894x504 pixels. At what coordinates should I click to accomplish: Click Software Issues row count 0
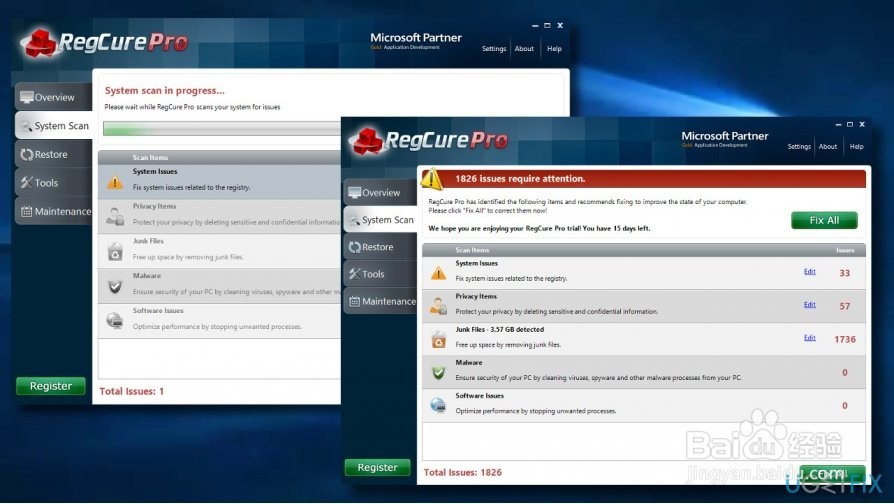tap(844, 405)
